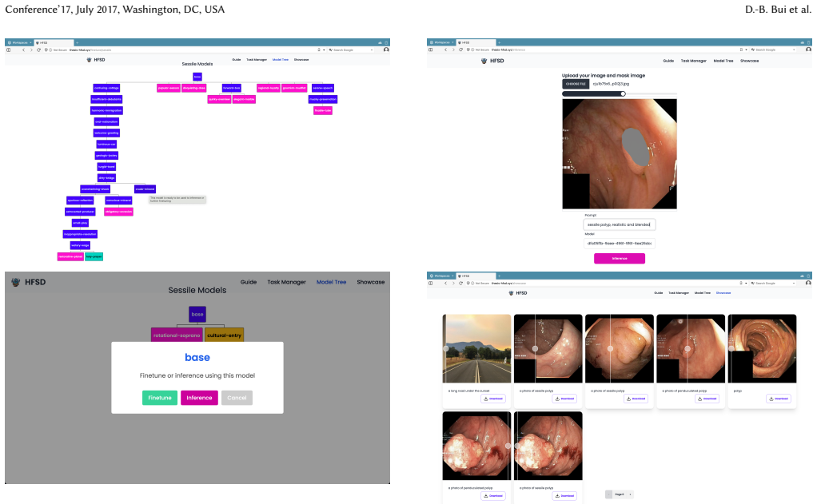Click the Finetune button in the base dialog
817x504 pixels.
tap(160, 398)
